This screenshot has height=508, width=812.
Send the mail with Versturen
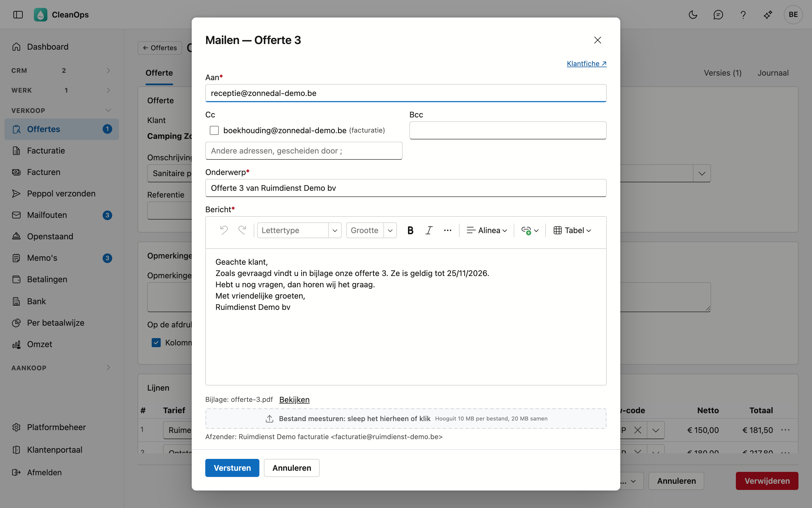click(232, 468)
